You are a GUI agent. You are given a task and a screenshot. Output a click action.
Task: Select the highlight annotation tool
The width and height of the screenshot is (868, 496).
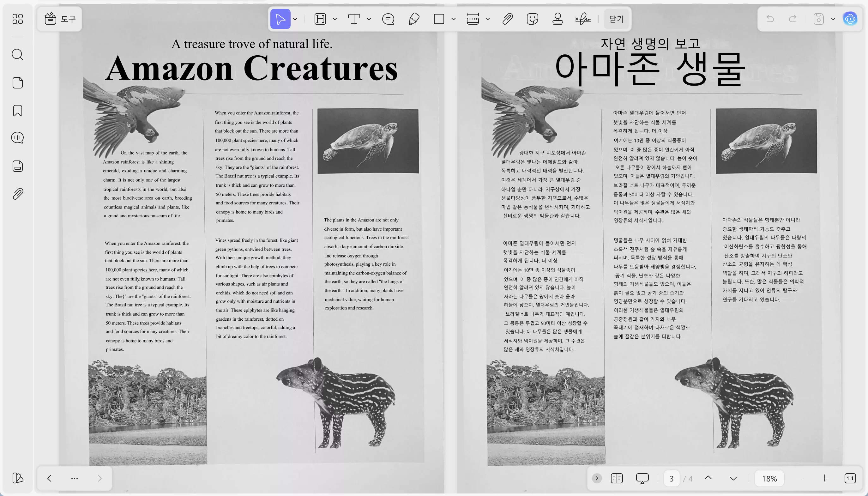coord(319,19)
